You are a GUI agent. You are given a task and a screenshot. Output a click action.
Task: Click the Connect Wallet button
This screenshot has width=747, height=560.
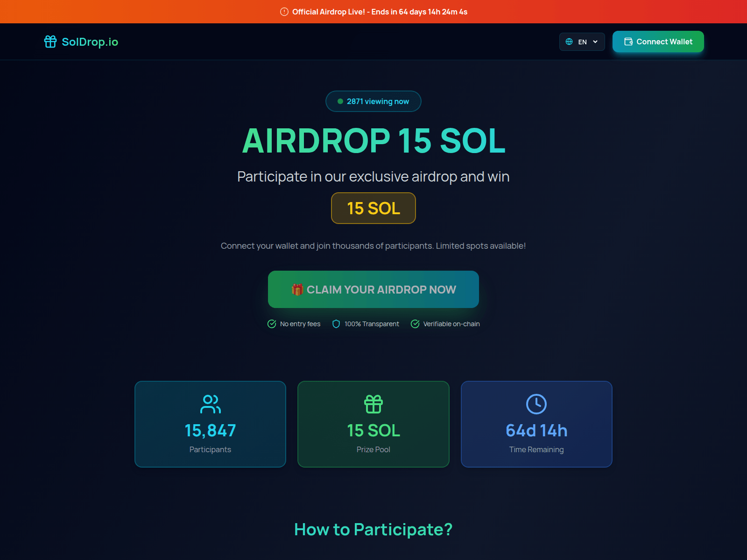click(x=658, y=42)
